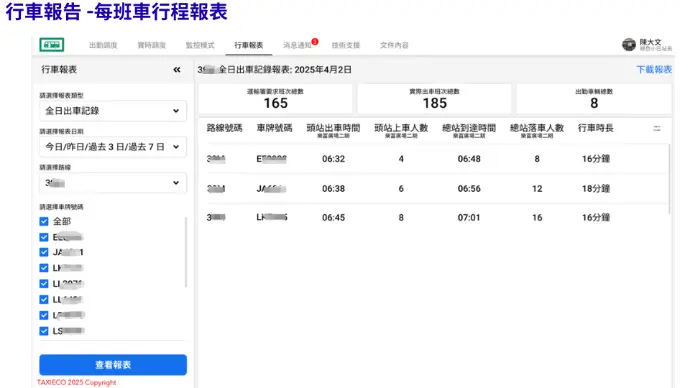The height and width of the screenshot is (388, 690).
Task: Select the 行車報表 tab
Action: coord(249,45)
